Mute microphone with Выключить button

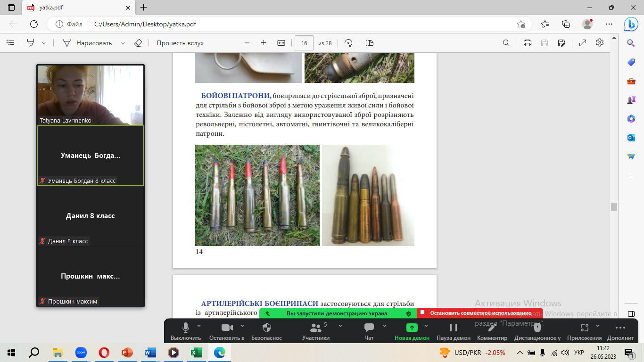click(186, 331)
